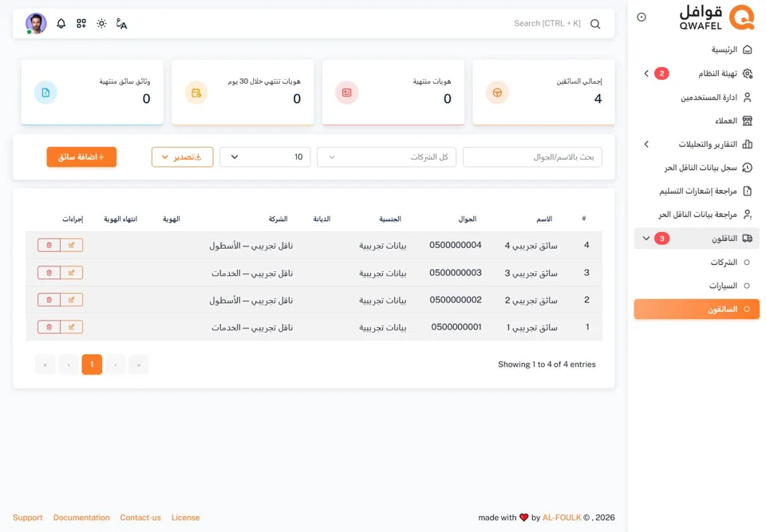Click the التقارير والتحليلات chart icon
Screen dimensions: 766x532
748,144
